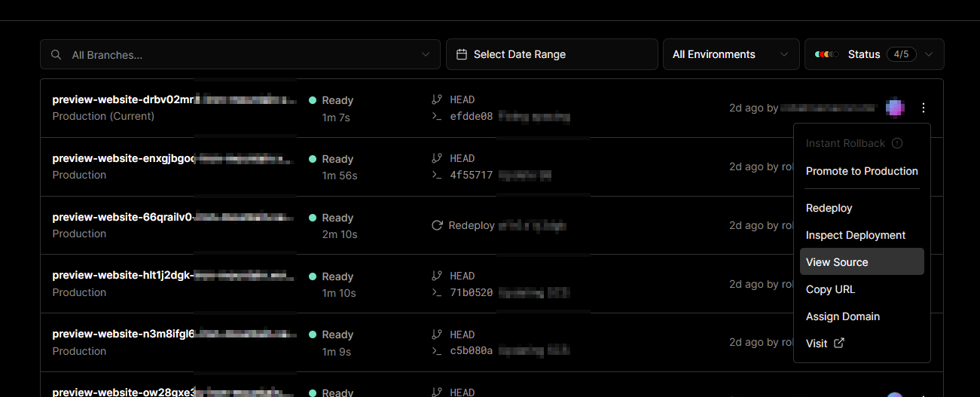Click the external link icon next to Visit

pyautogui.click(x=839, y=344)
